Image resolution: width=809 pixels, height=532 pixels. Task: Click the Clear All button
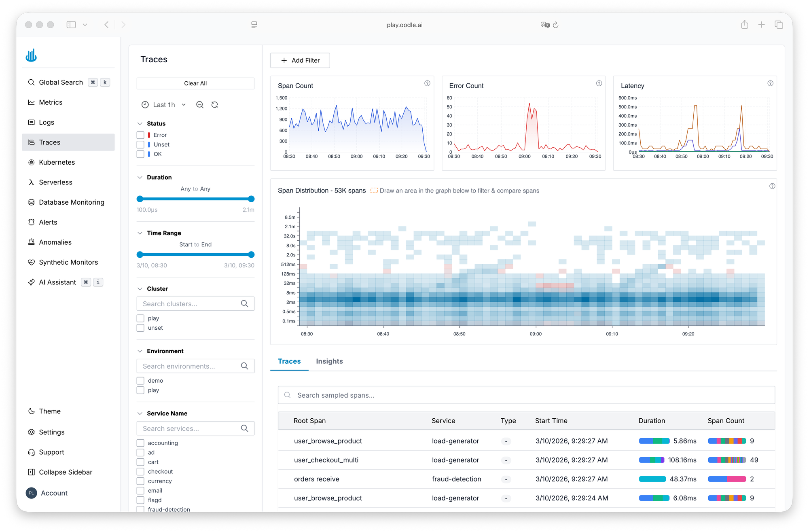point(195,83)
